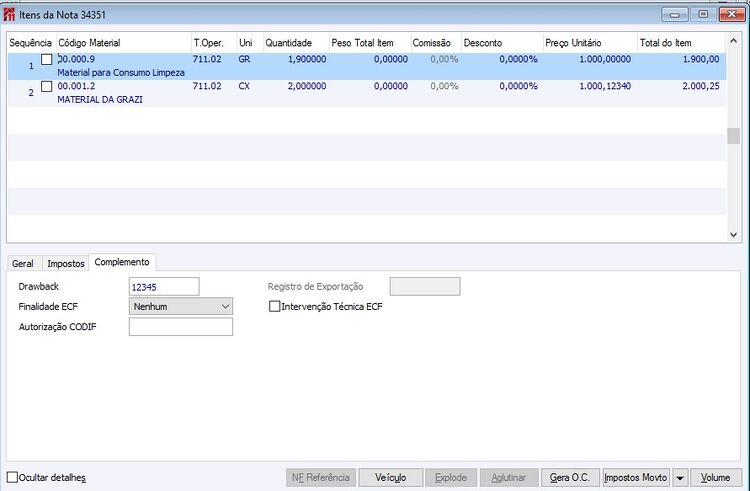Click the Quantidade column header
Viewport: 750px width, 491px height.
pos(296,43)
